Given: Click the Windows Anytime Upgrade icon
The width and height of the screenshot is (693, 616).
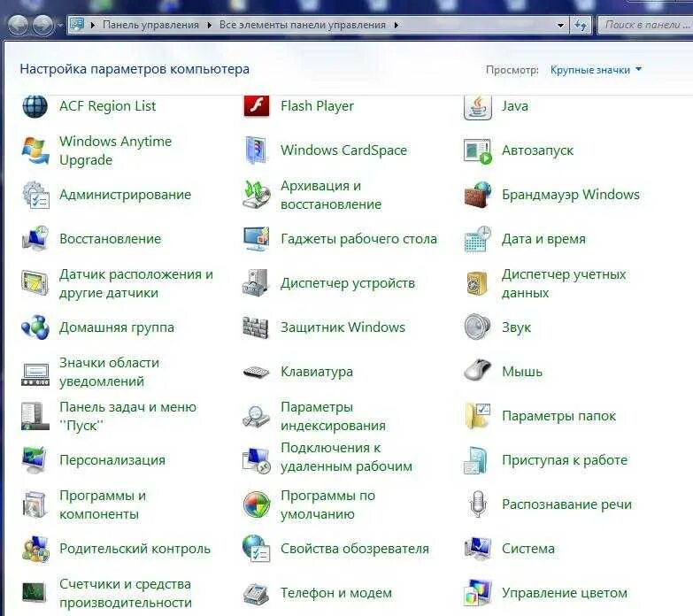Looking at the screenshot, I should point(35,150).
